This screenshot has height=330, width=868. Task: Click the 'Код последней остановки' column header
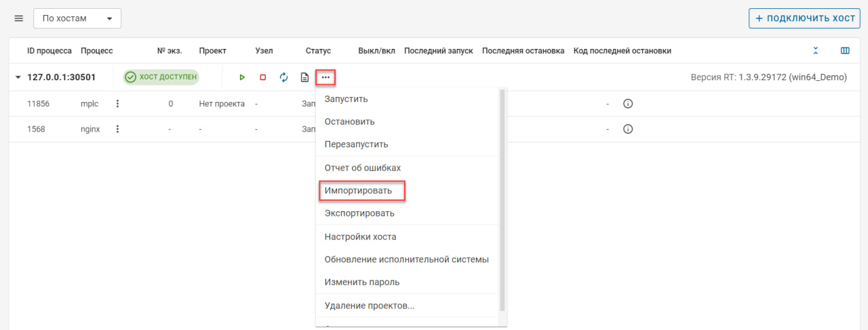622,51
